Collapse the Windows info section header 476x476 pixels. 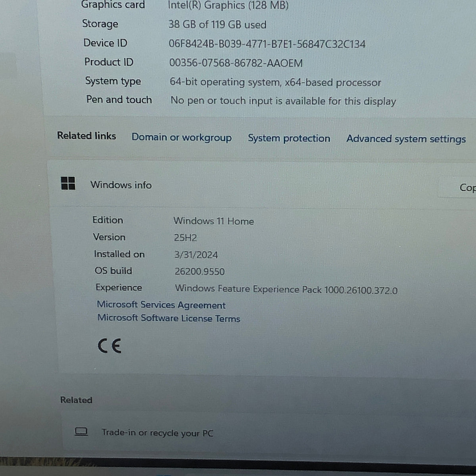(x=262, y=184)
